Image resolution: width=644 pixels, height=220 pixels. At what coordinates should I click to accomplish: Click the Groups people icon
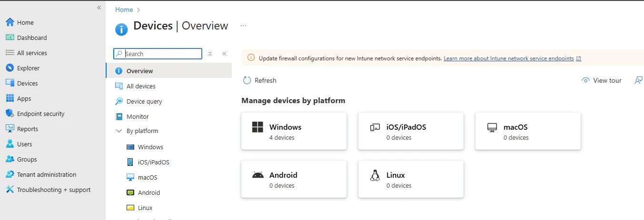click(10, 159)
